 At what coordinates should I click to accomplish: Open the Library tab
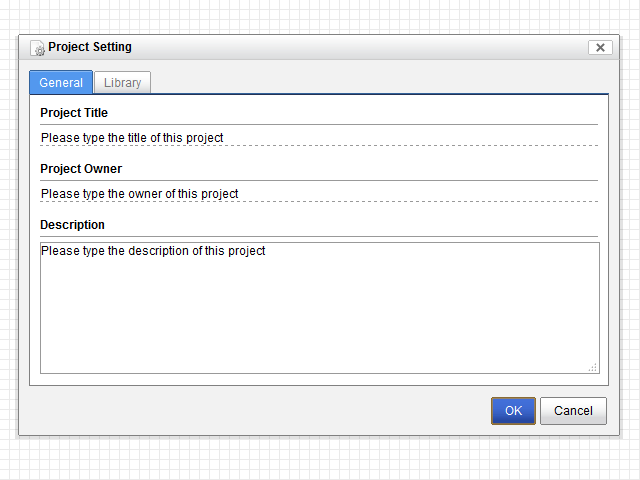tap(122, 83)
